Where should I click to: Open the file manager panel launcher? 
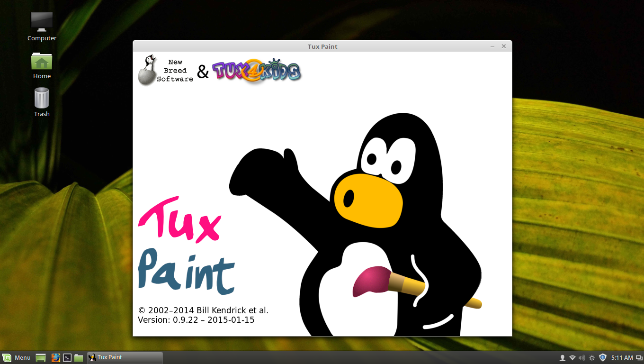click(79, 358)
